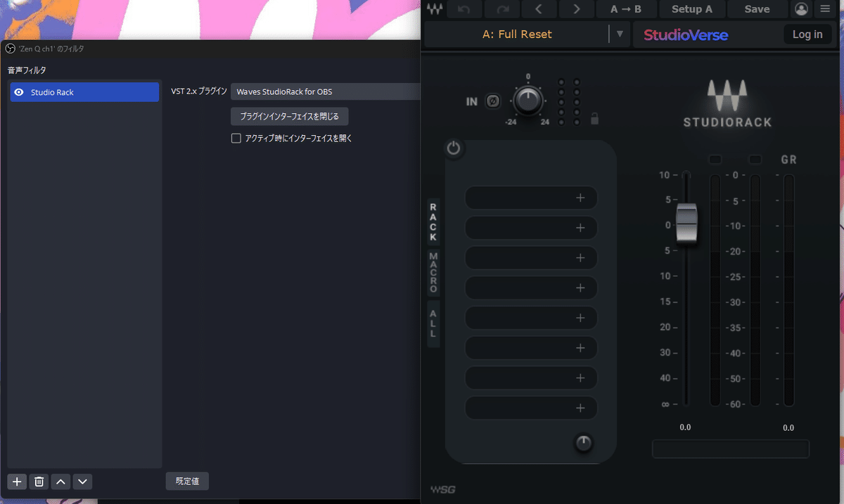Toggle the input phase invert button
This screenshot has height=504, width=844.
point(493,101)
